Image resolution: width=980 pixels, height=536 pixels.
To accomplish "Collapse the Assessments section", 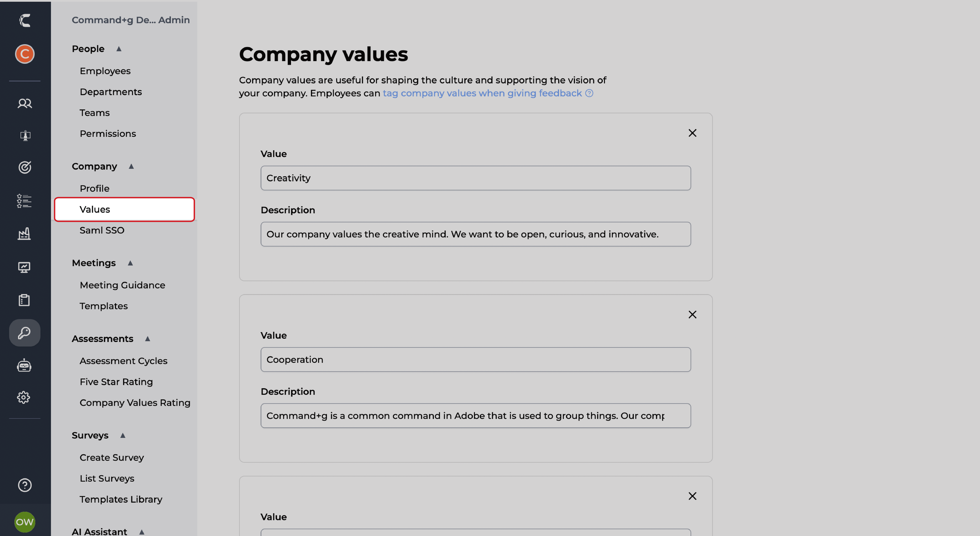I will (148, 339).
